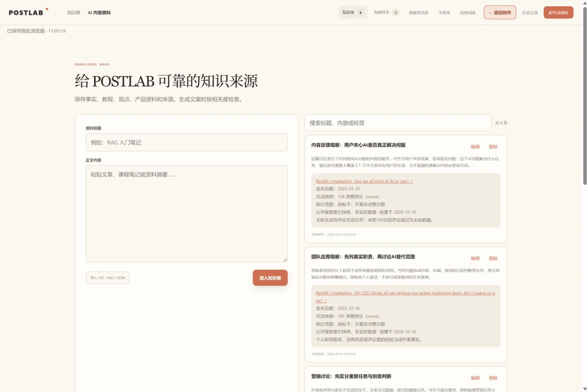Switch to the 风格样本 tab
Screen dimensions: 588x392
[x=386, y=12]
